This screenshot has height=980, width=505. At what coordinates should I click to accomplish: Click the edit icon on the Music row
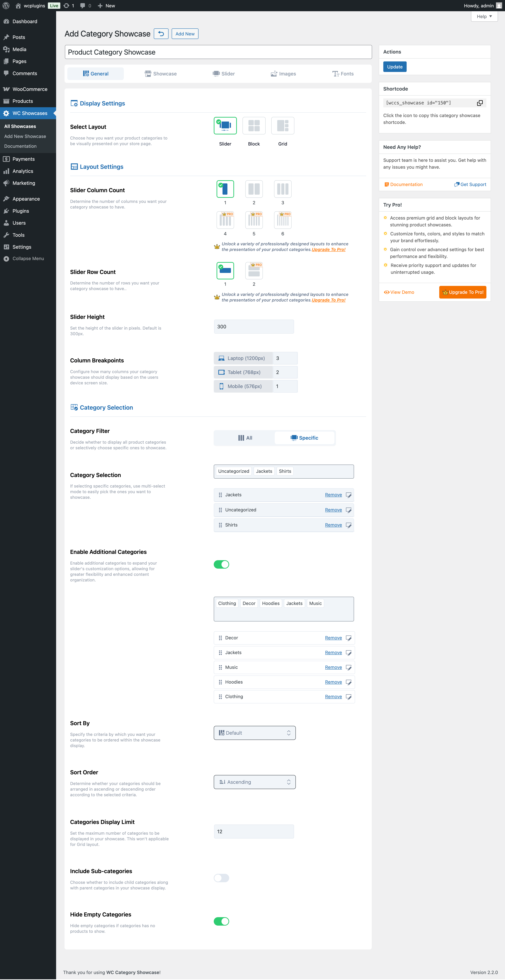coord(348,668)
